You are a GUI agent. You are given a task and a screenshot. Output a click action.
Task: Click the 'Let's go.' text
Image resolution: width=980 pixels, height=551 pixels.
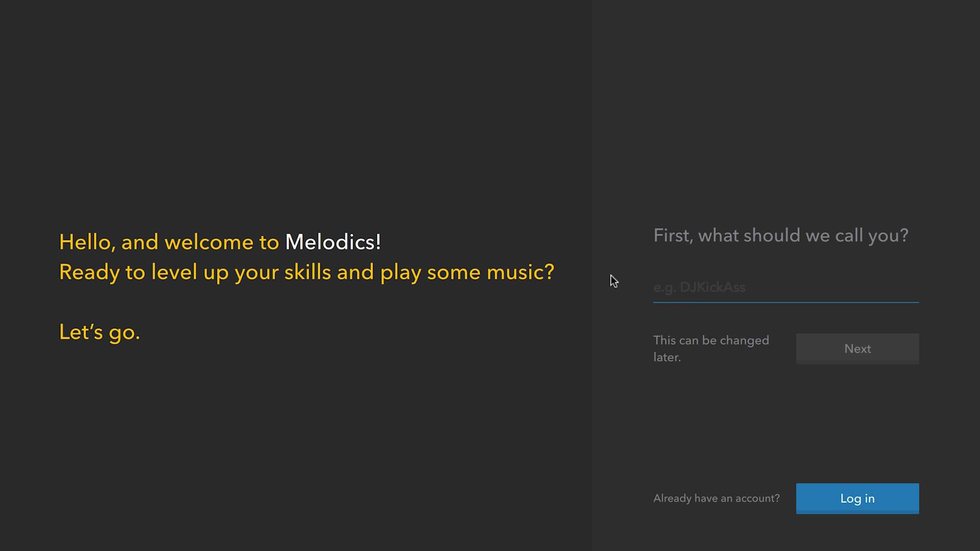click(100, 333)
